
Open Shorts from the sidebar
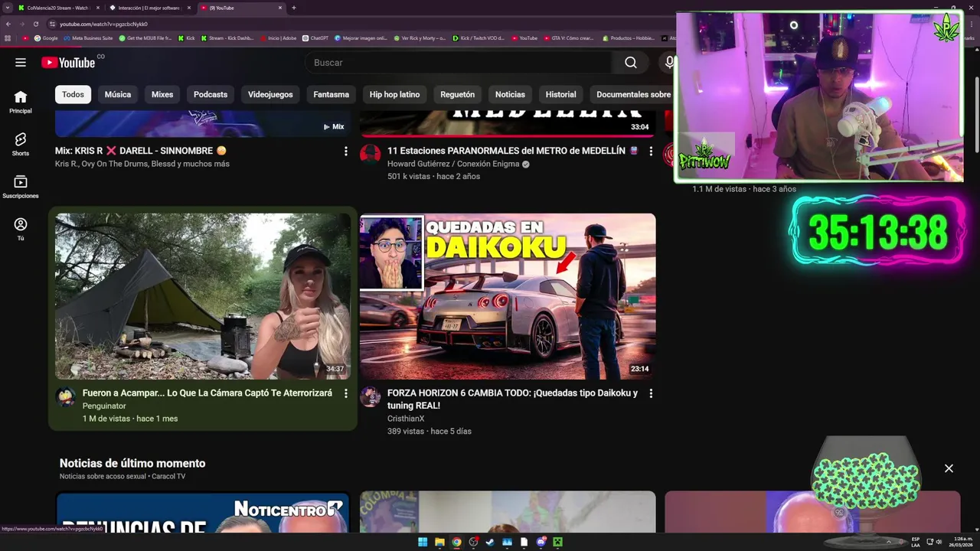click(21, 144)
